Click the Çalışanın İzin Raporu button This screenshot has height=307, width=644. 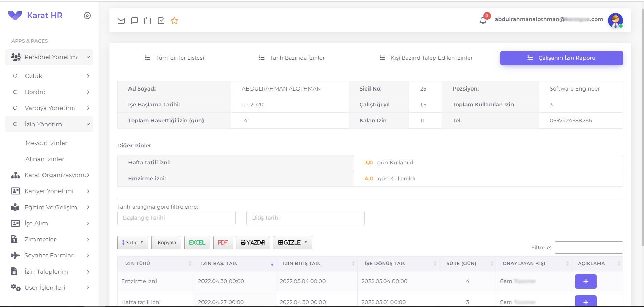coord(561,58)
